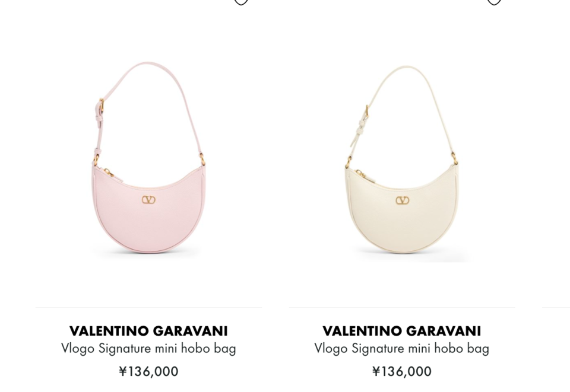Click the gold V logo on cream bag
The height and width of the screenshot is (392, 570).
tap(403, 200)
